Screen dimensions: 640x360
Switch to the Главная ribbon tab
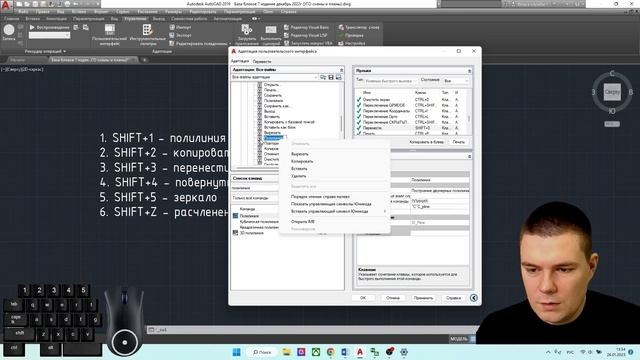pos(11,19)
